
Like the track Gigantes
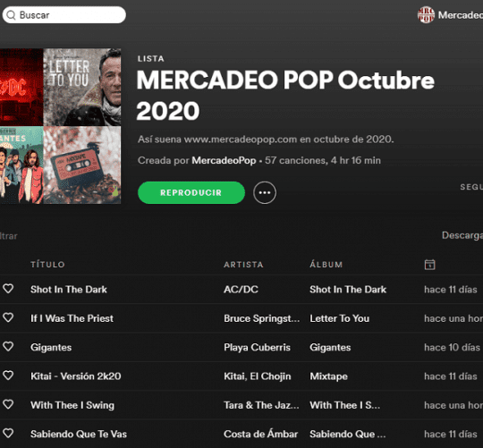click(x=8, y=346)
